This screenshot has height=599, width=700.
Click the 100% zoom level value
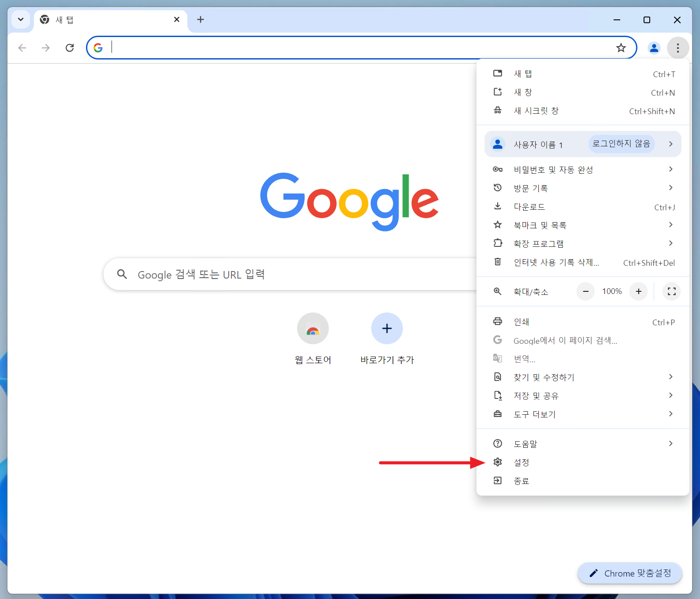pos(612,291)
